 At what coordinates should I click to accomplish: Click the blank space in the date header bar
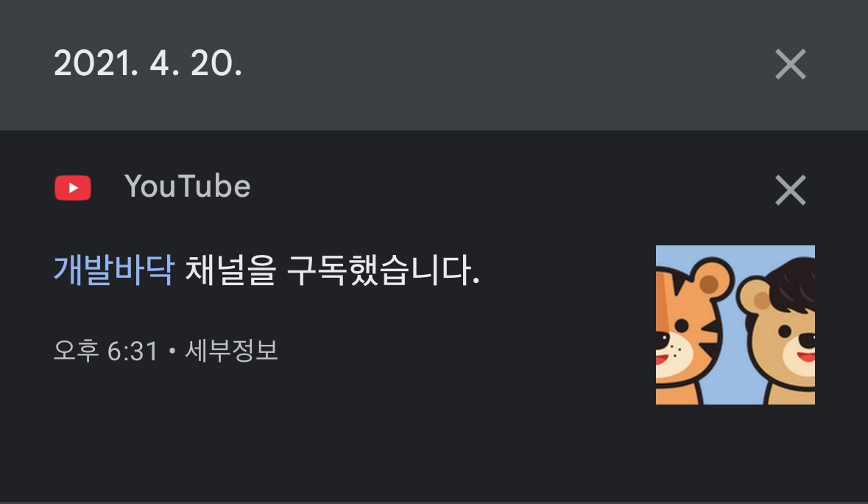(x=498, y=64)
